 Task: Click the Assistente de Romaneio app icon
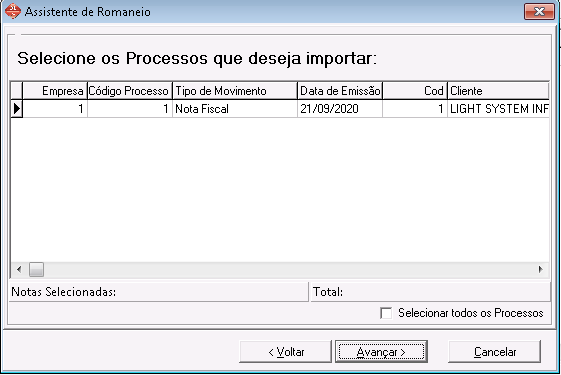[13, 11]
